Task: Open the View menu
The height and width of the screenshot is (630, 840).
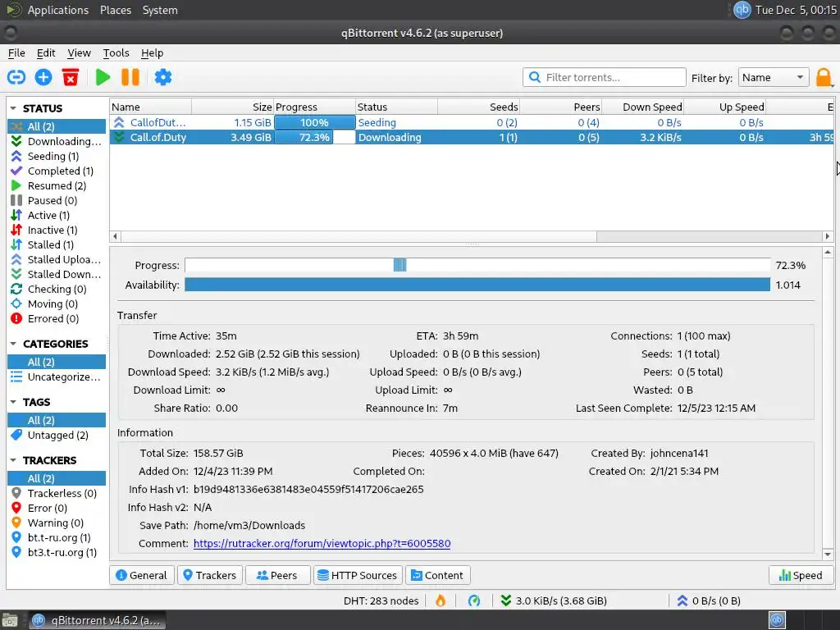Action: coord(79,52)
